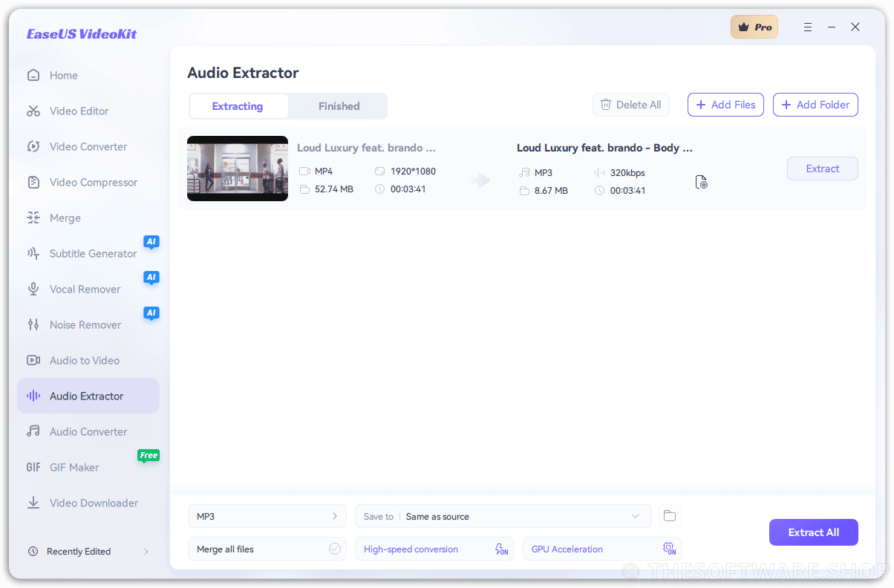Open the MP3 output format selector

tap(267, 516)
